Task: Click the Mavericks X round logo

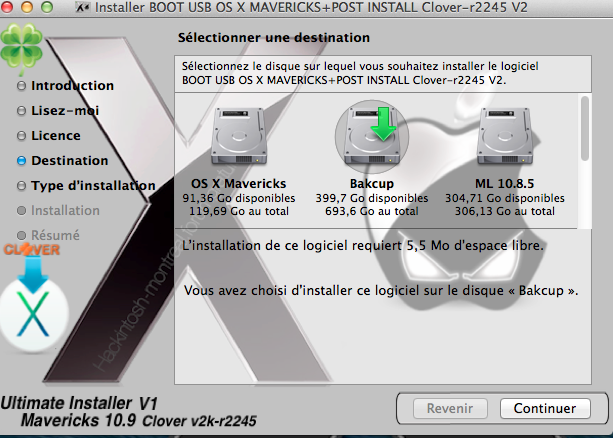Action: [x=33, y=314]
